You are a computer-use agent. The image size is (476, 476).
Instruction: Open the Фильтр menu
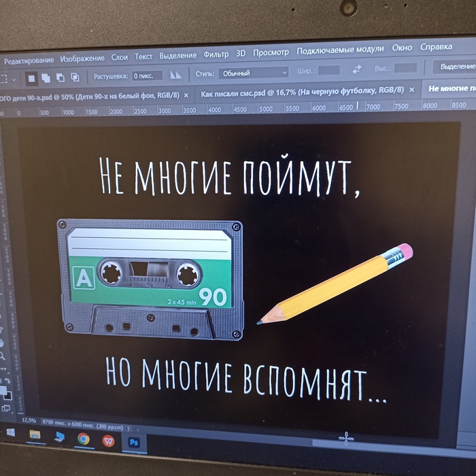pyautogui.click(x=216, y=54)
